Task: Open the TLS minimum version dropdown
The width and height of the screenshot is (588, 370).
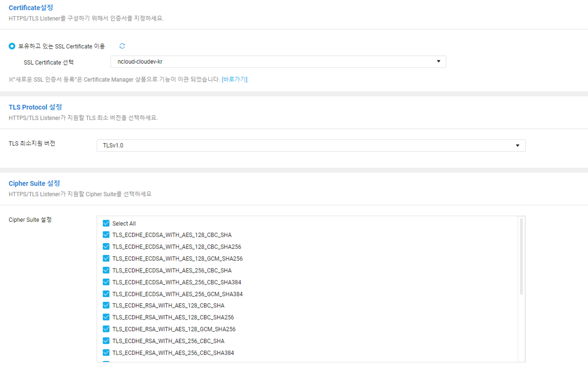Action: click(x=311, y=145)
